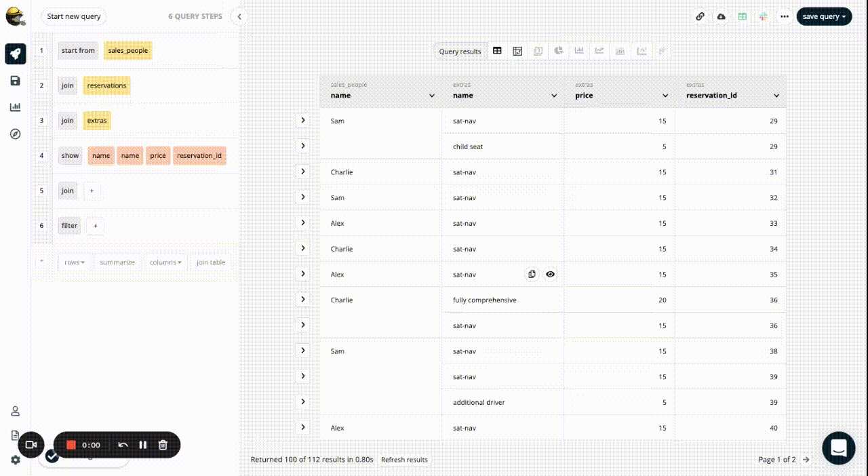868x476 pixels.
Task: Pause the screen recording
Action: [x=143, y=445]
